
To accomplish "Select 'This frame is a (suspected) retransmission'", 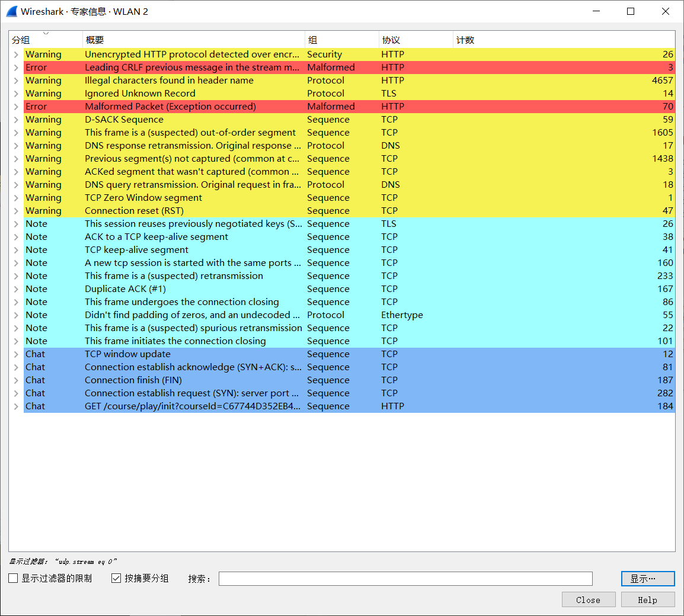I will tap(174, 276).
